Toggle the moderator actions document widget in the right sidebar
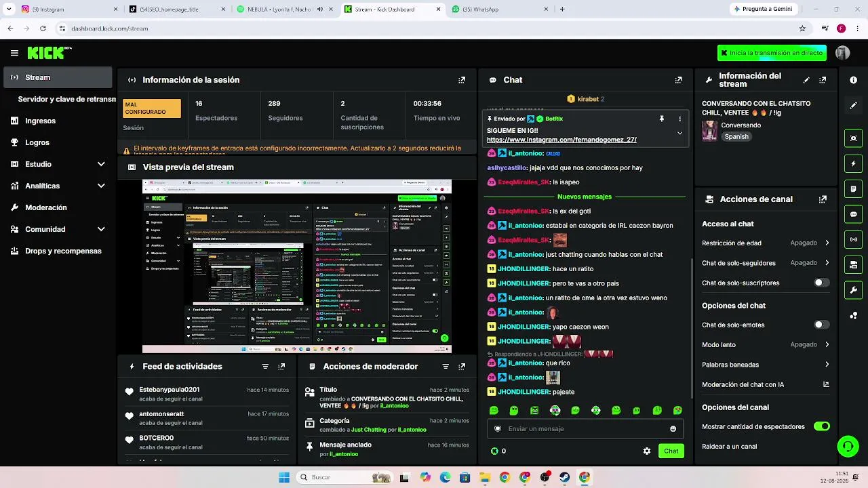 tap(853, 188)
